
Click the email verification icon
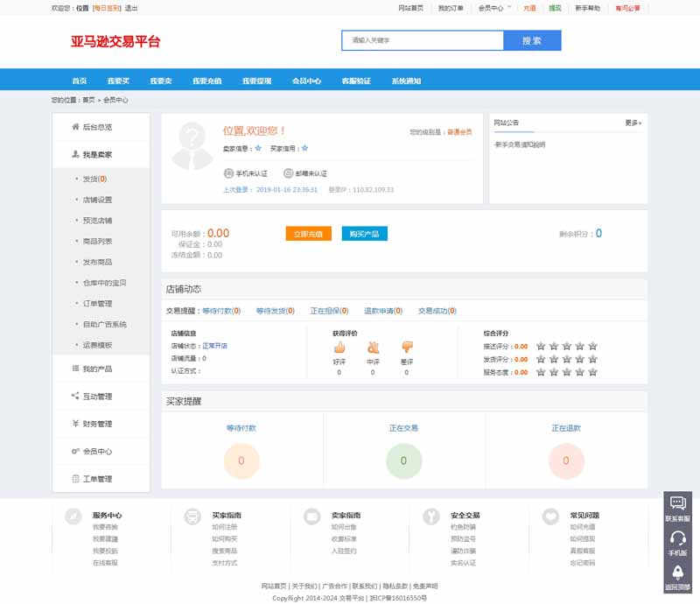[289, 173]
